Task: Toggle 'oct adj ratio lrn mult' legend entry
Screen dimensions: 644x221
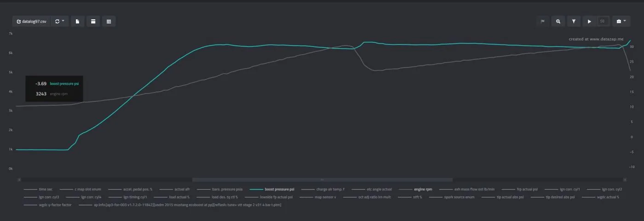Action: [367, 197]
